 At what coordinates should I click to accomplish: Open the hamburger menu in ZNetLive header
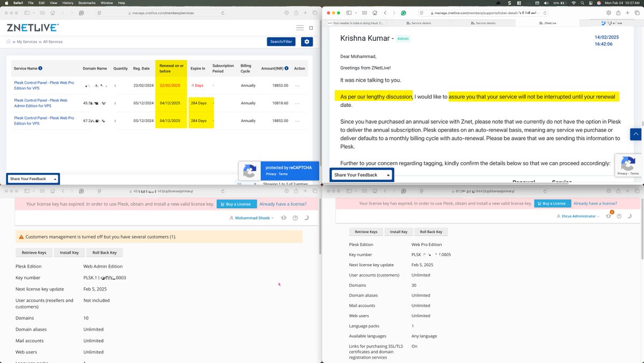(x=300, y=27)
